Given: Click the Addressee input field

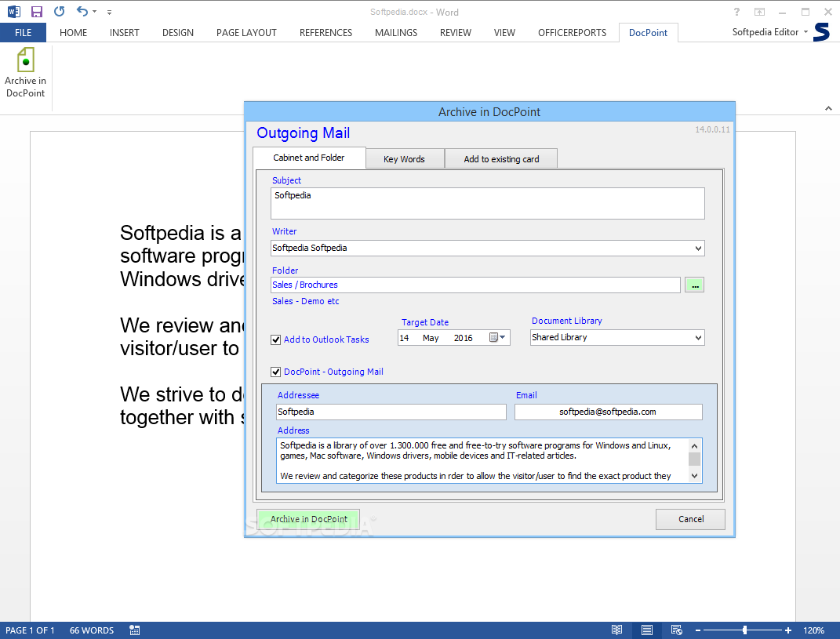Looking at the screenshot, I should [x=391, y=412].
